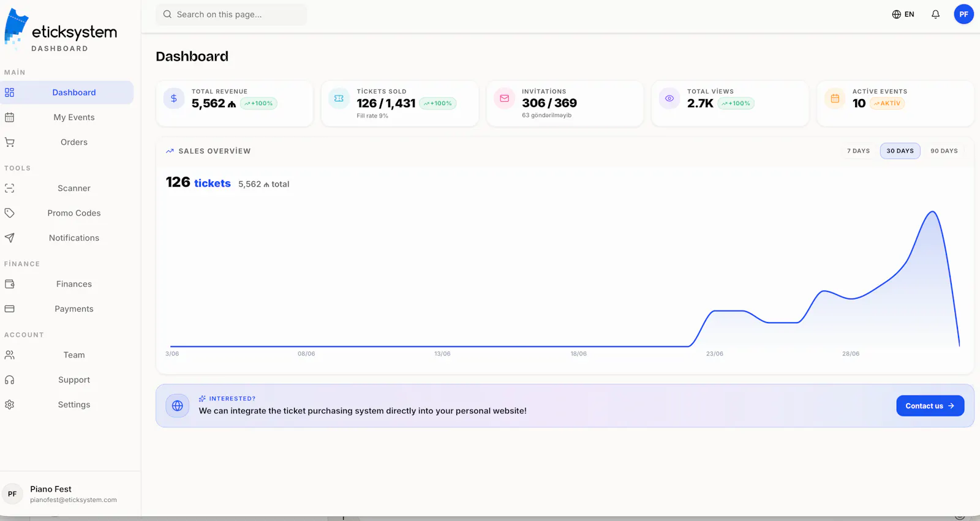Click the Finances wallet icon
Screen dimensions: 980x521
[9, 284]
